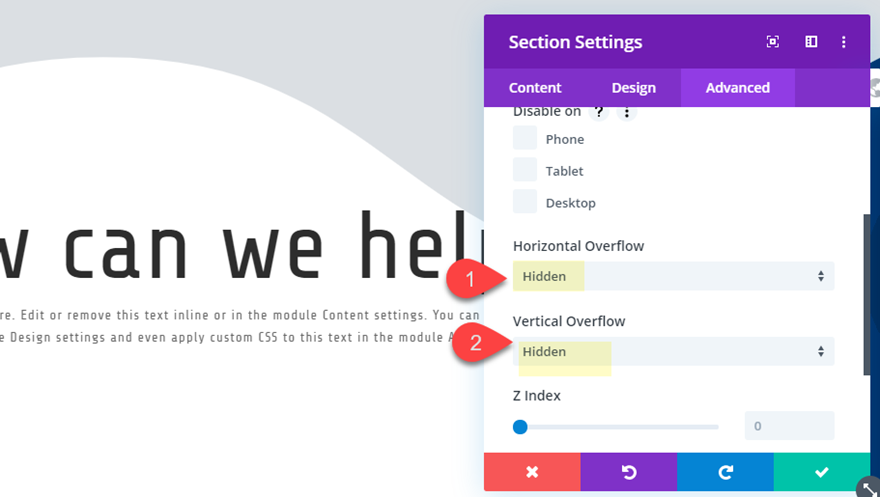The height and width of the screenshot is (497, 880).
Task: Check the Phone disable checkbox
Action: tap(525, 138)
